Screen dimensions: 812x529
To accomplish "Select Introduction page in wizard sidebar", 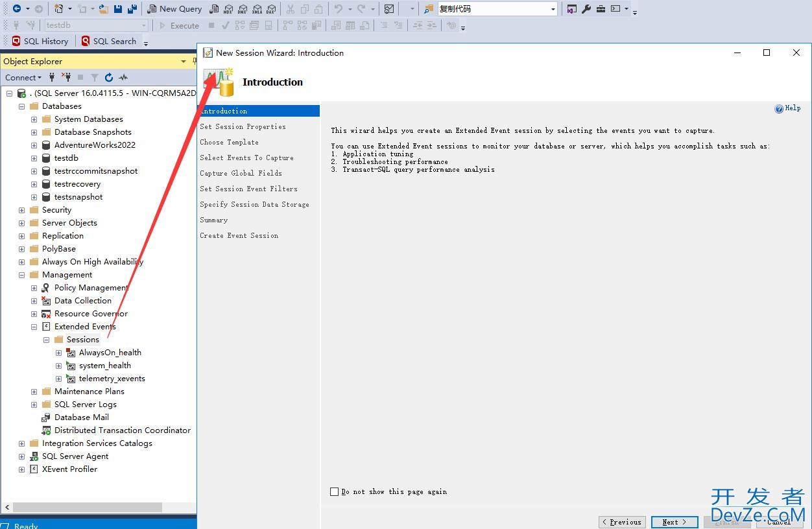I will 259,111.
